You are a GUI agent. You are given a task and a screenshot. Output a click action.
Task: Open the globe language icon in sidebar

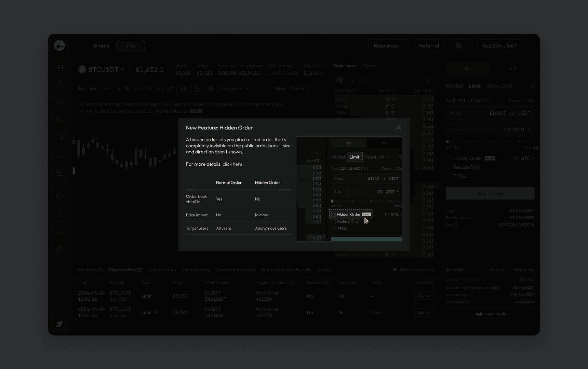[59, 249]
